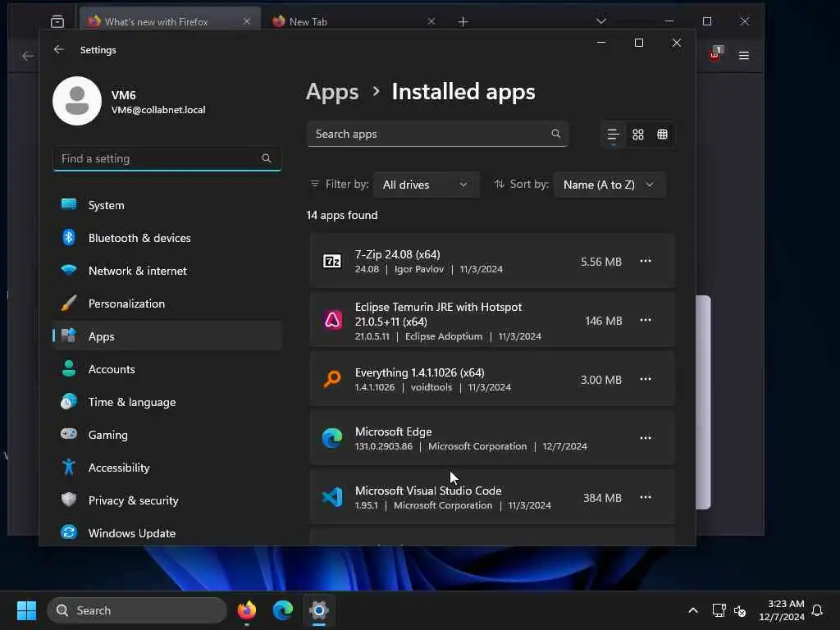
Task: Click the Search apps field
Action: point(437,134)
